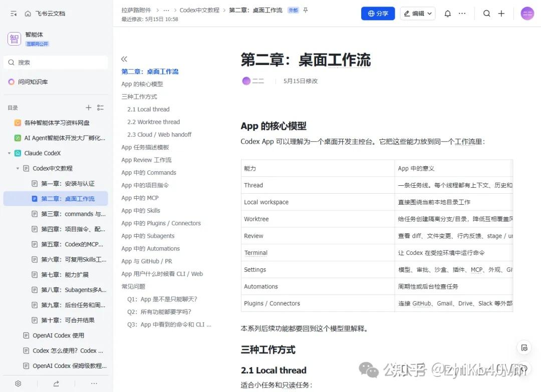Open the purple user avatar menu
Screen dimensions: 541x392
click(527, 14)
